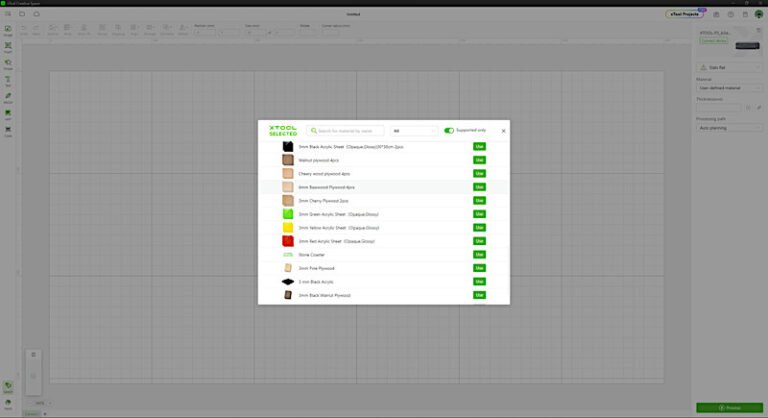768x418 pixels.
Task: Click the Stone Coaster material icon
Action: pos(288,255)
